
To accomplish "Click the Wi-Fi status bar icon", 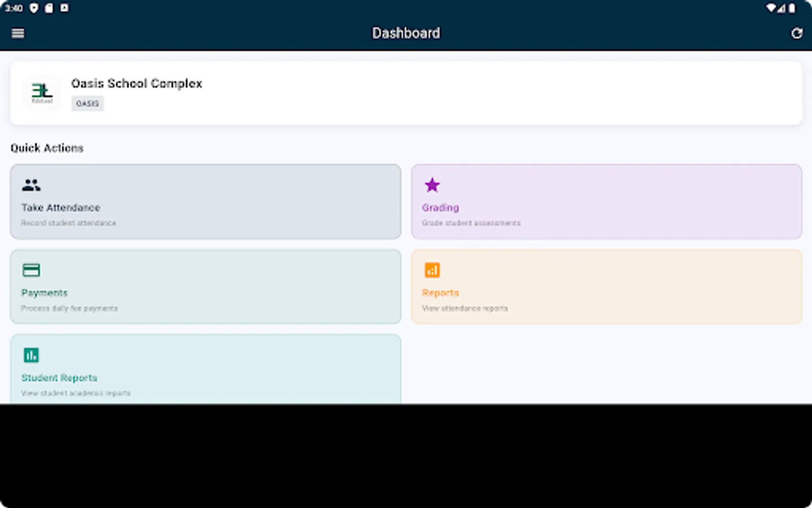I will click(x=771, y=8).
